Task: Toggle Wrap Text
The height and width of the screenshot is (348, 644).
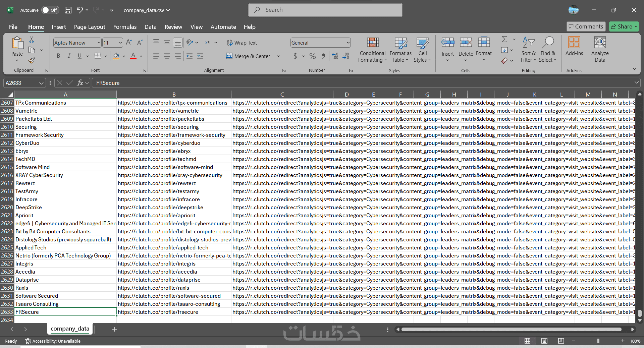Action: (x=242, y=43)
